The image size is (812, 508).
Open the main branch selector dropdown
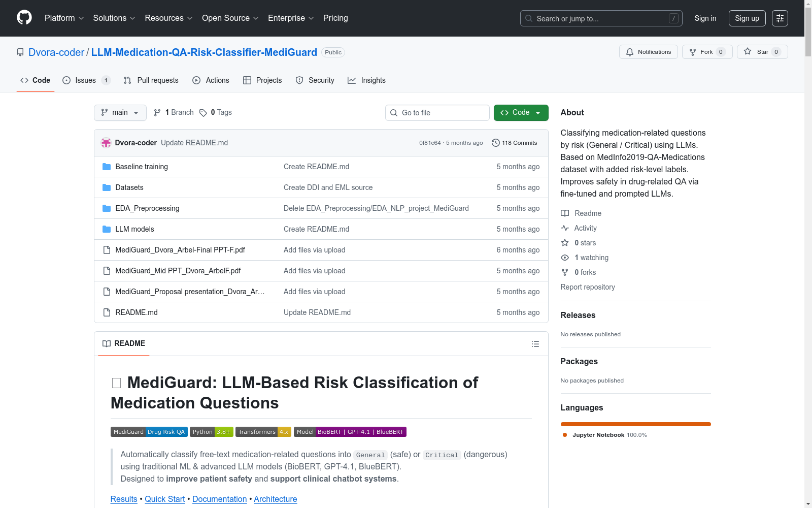[x=120, y=113]
